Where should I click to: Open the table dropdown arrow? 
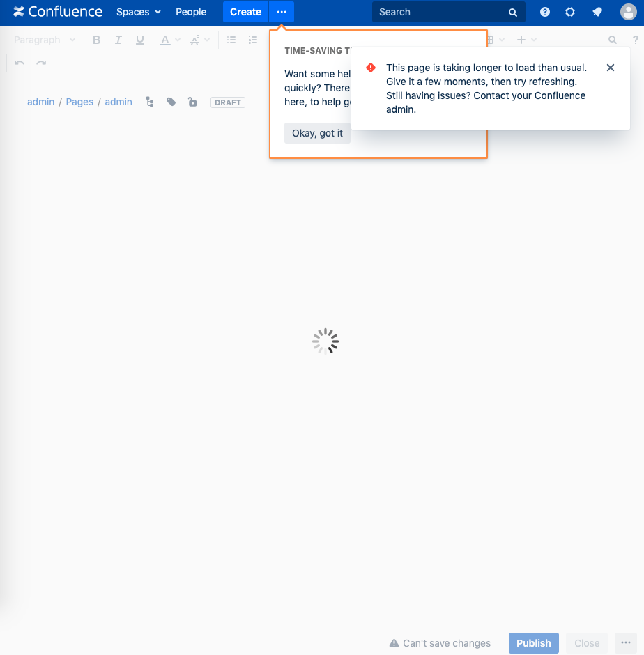pos(502,40)
